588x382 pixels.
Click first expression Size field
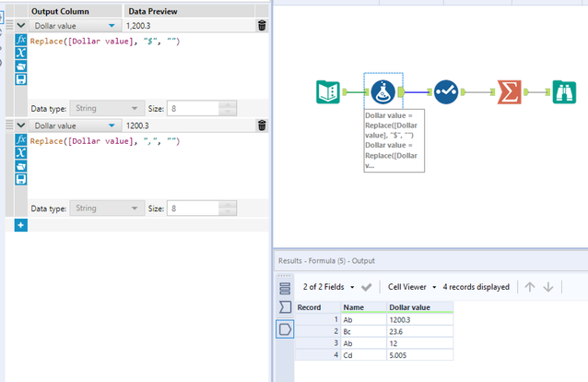(x=193, y=109)
